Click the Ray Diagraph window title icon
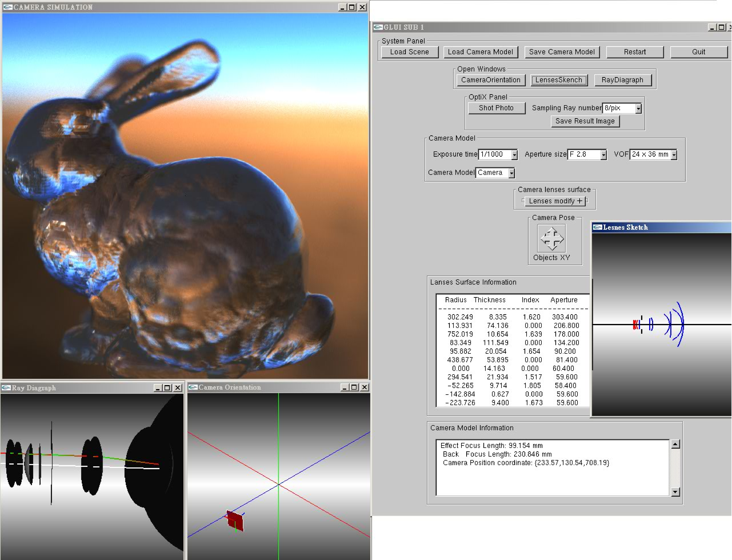 coord(6,388)
